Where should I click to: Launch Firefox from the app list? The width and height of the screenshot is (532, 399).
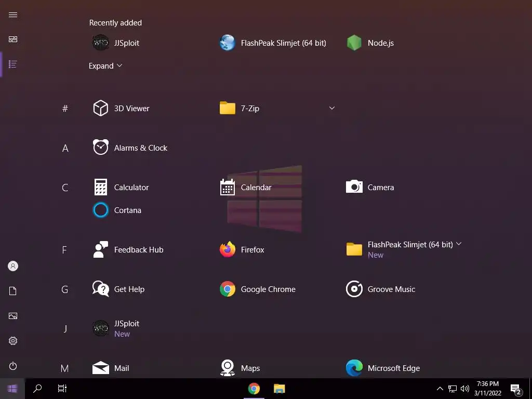(x=242, y=250)
